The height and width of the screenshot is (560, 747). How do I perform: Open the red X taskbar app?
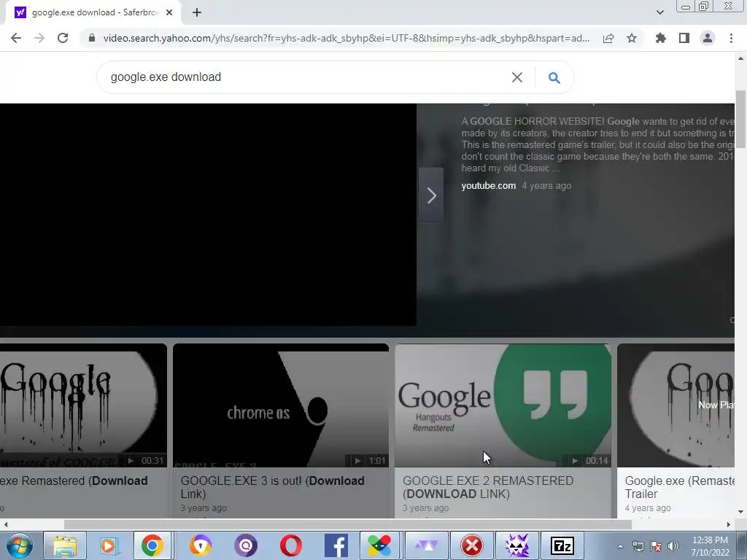coord(472,545)
